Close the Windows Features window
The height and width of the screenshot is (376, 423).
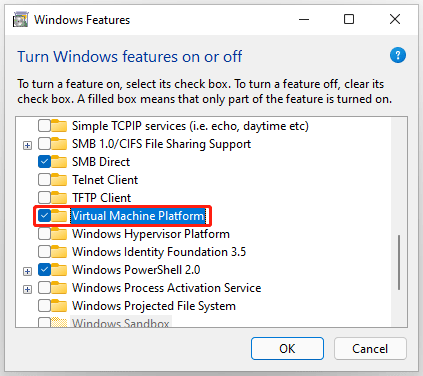click(395, 19)
